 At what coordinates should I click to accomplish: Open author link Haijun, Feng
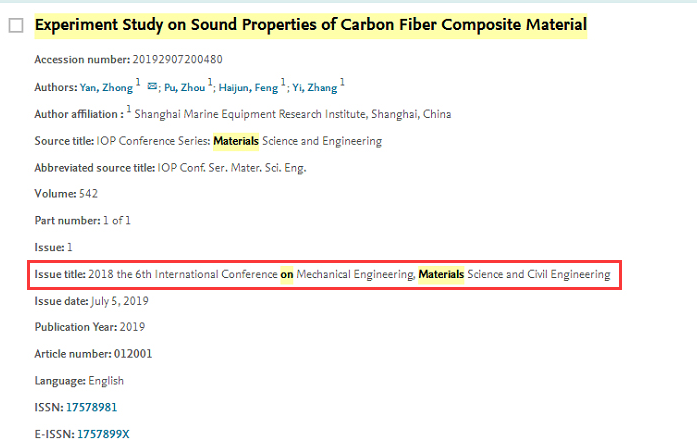248,88
